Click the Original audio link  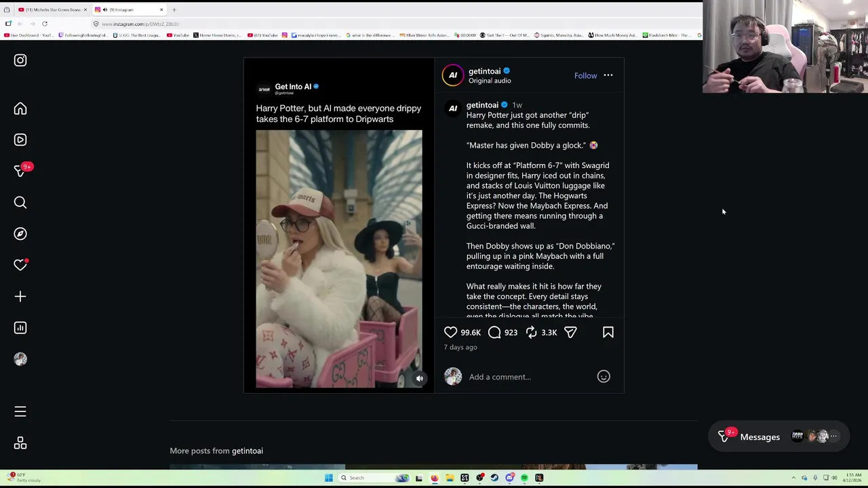coord(490,81)
